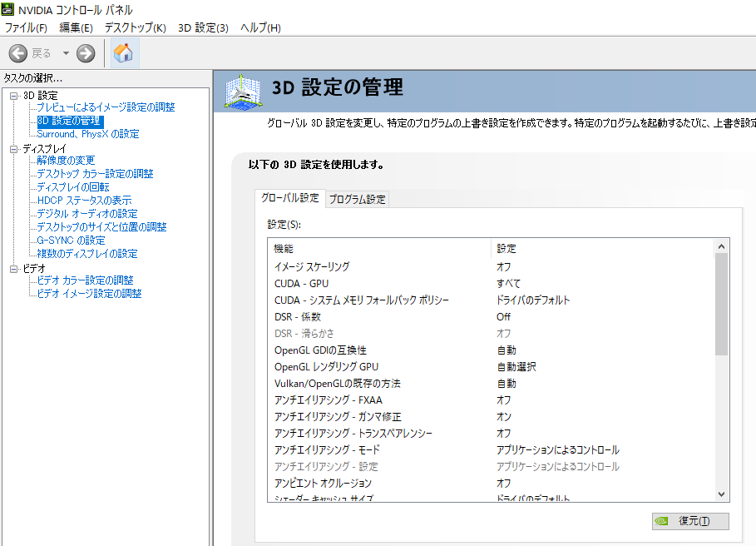Select the アンチエイリアシング - モード row
The height and width of the screenshot is (546, 756).
491,450
